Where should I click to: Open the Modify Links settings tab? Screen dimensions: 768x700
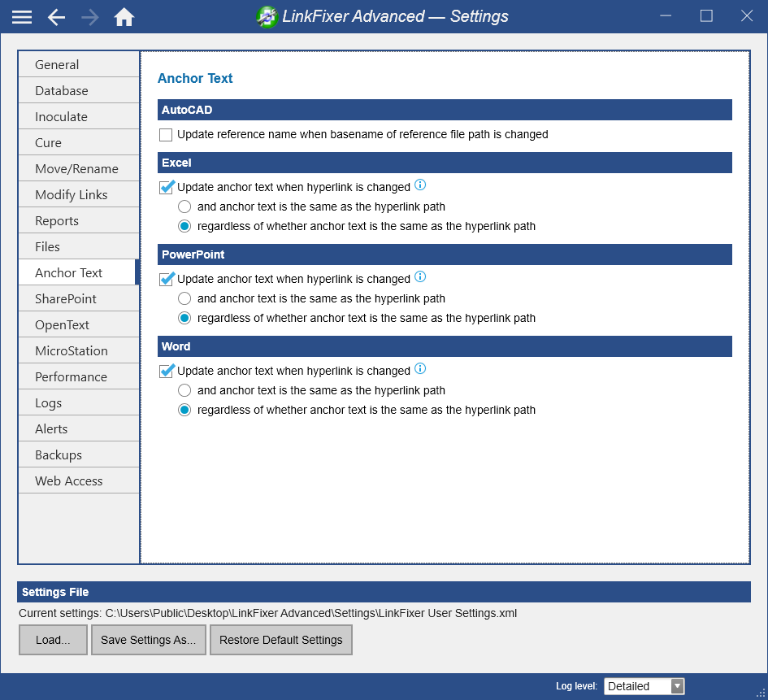pos(79,194)
